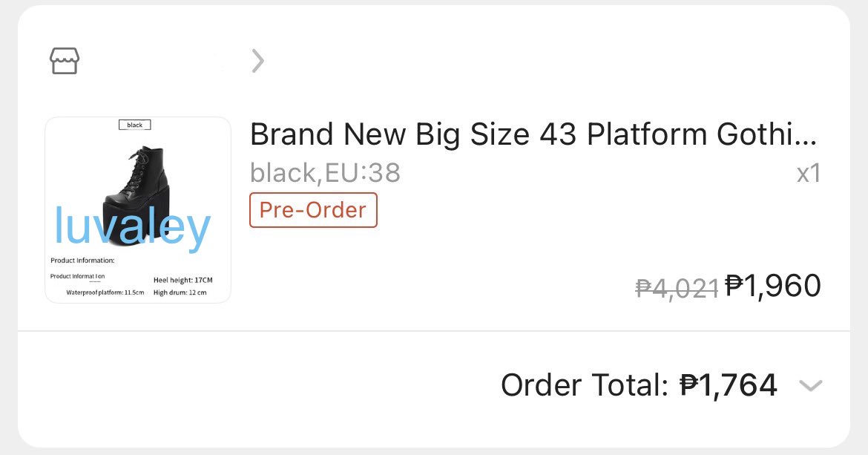Screen dimensions: 868x455
Task: Click Heel height 17CM text in image
Action: [x=183, y=280]
